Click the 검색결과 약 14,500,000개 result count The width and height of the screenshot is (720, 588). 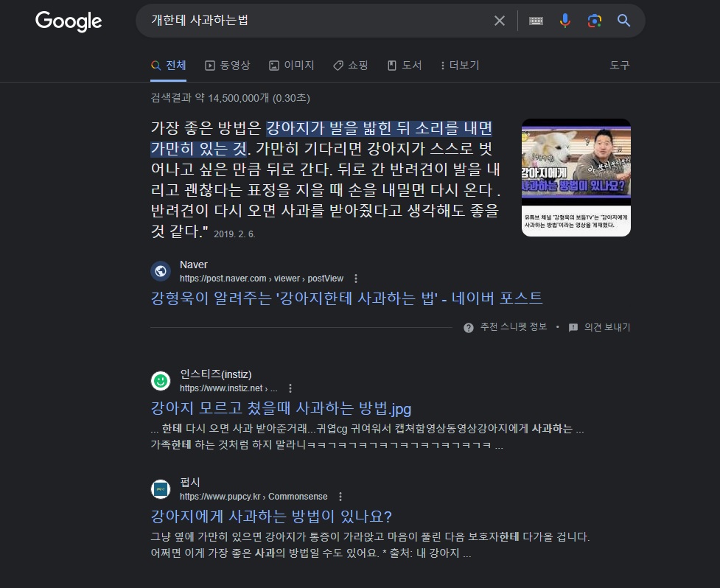(x=231, y=98)
